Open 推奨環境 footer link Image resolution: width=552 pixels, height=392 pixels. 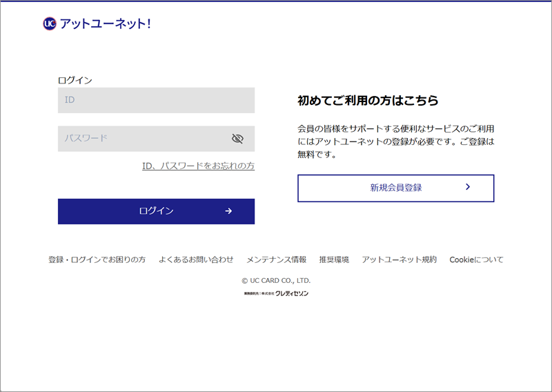(x=334, y=259)
